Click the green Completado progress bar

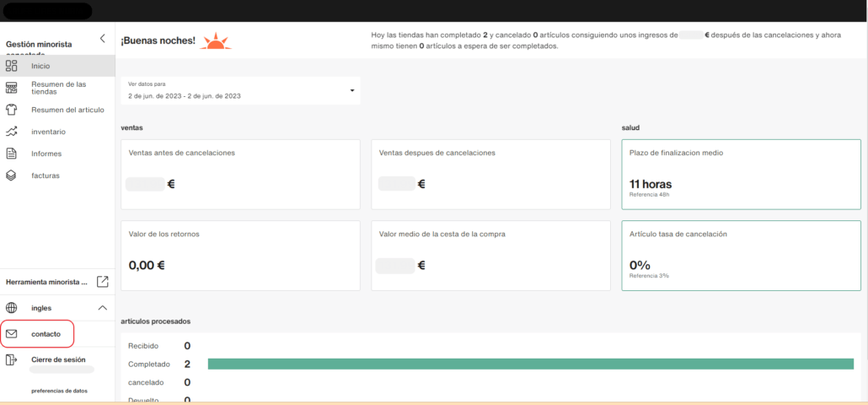point(530,364)
